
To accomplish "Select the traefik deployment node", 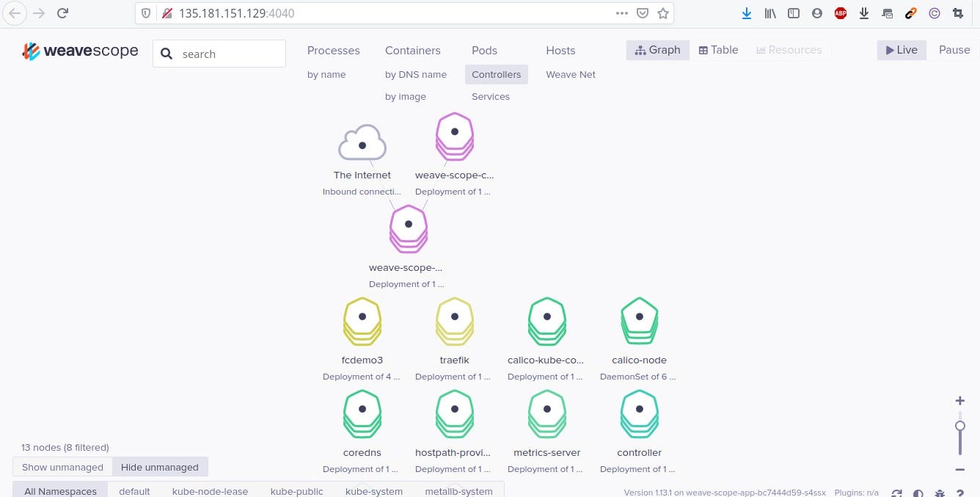I will click(455, 321).
